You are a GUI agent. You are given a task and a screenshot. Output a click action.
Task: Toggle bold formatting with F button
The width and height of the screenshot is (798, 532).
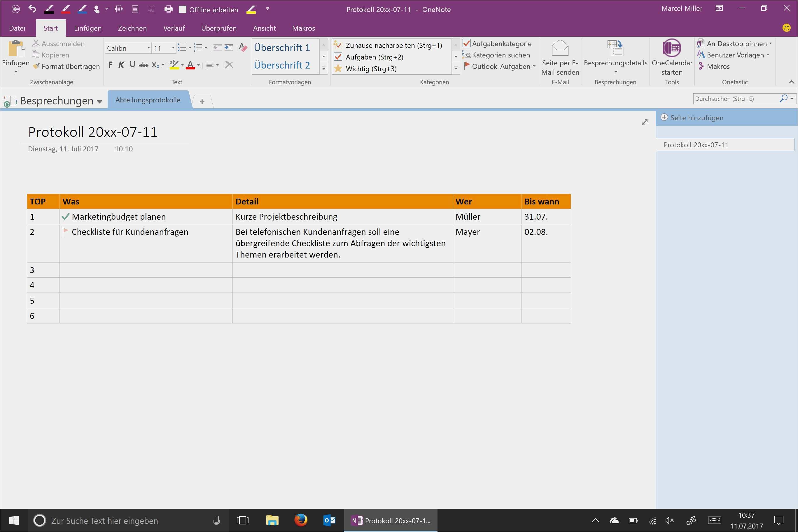click(x=110, y=65)
